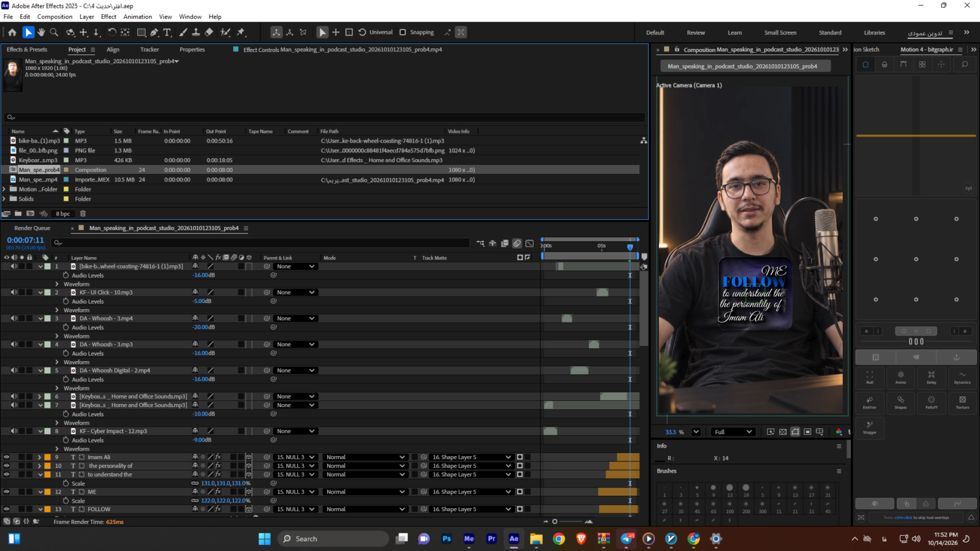
Task: Enable the Snapping checkbox
Action: point(402,32)
